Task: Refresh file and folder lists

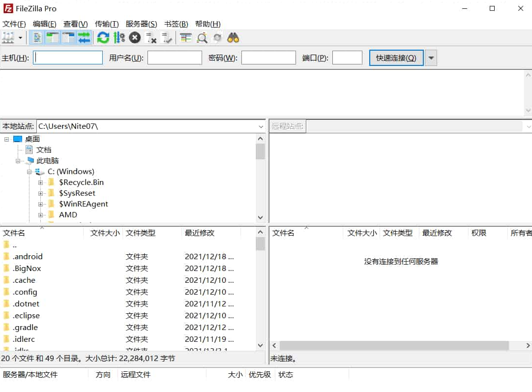Action: click(103, 38)
